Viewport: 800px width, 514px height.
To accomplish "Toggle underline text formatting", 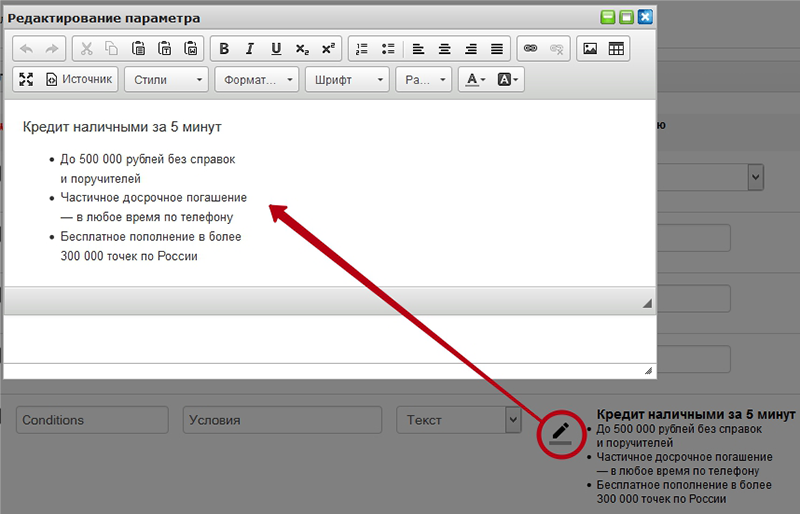I will coord(276,48).
